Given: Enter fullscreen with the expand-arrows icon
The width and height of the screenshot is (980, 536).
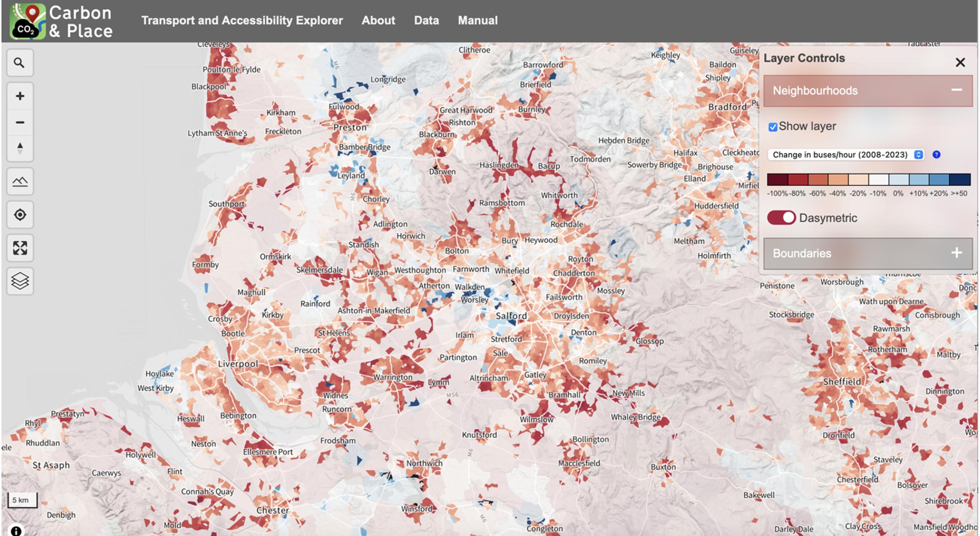Looking at the screenshot, I should (20, 248).
